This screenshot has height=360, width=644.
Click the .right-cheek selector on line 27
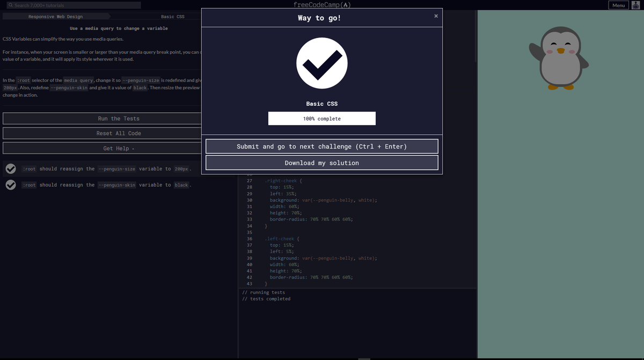click(x=280, y=181)
